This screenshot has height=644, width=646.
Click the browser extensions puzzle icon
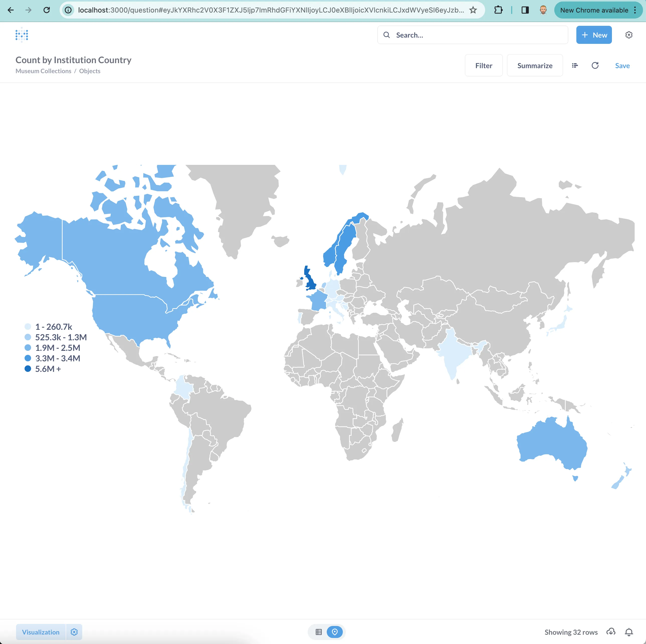[x=498, y=10]
